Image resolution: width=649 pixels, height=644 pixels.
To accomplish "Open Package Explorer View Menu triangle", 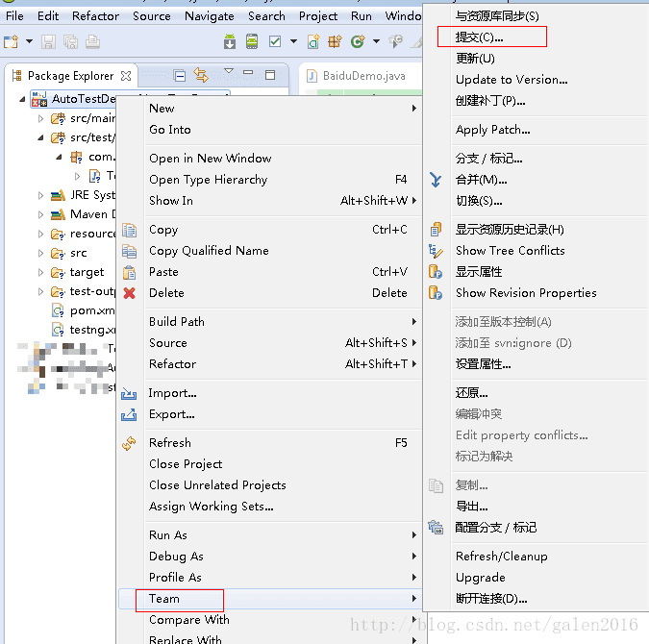I will coord(229,71).
